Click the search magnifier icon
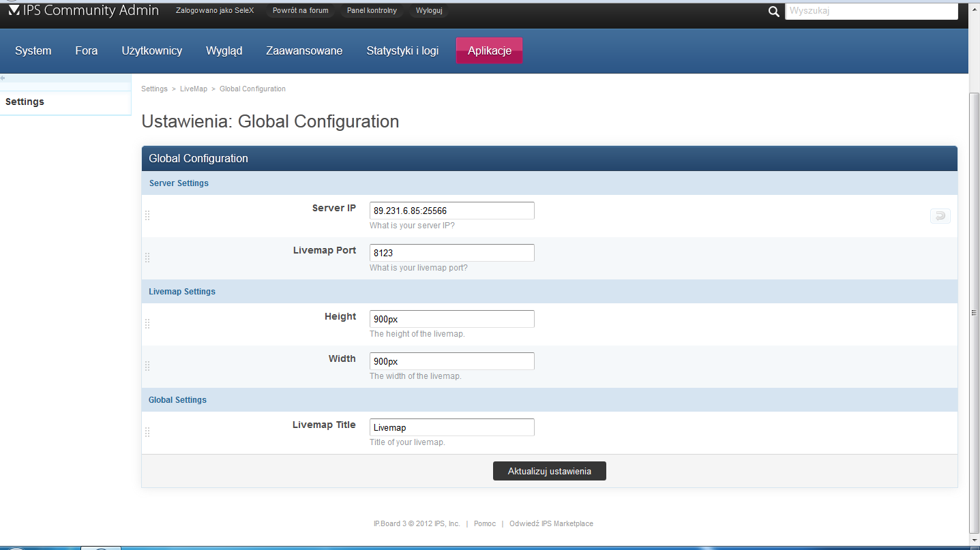This screenshot has height=550, width=980. [x=773, y=12]
